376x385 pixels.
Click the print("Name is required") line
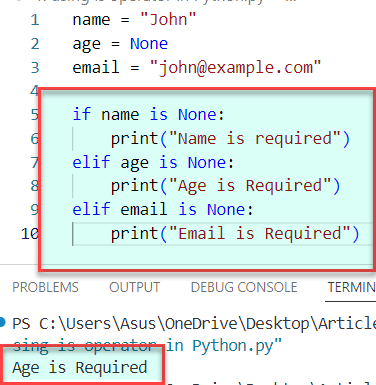coord(230,139)
